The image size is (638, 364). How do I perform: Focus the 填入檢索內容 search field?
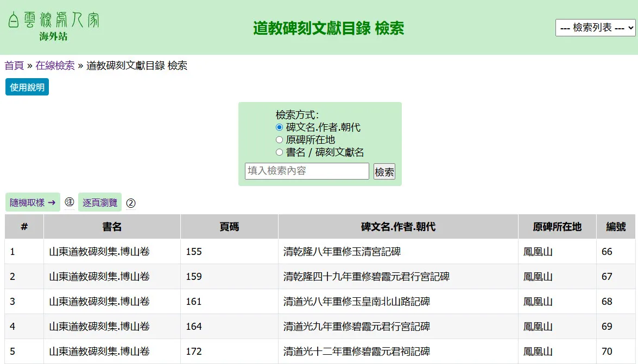coord(307,171)
